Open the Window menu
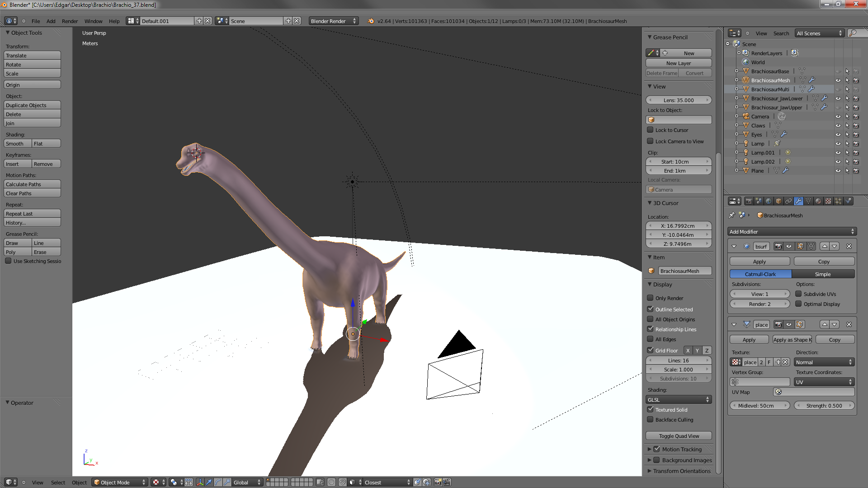The height and width of the screenshot is (488, 868). click(93, 21)
